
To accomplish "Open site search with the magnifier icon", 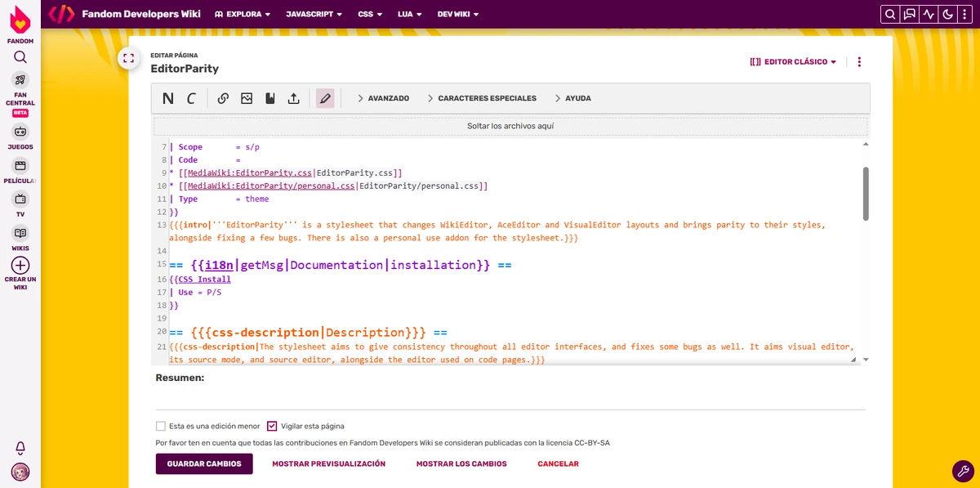I will point(890,14).
